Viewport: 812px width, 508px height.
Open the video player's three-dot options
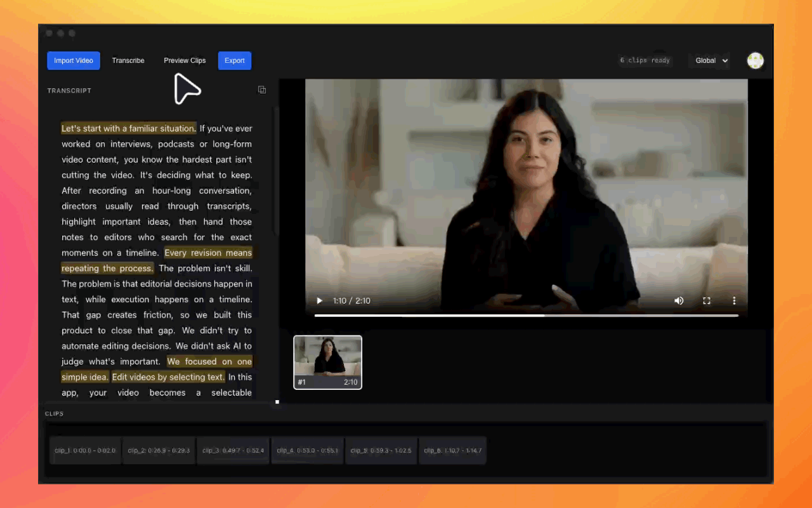tap(734, 301)
